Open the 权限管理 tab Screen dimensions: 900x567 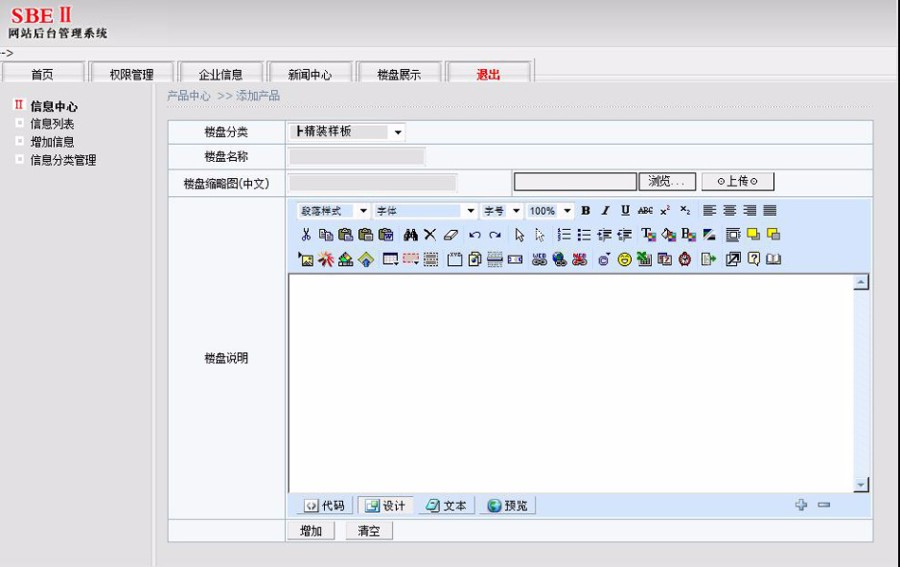(131, 74)
